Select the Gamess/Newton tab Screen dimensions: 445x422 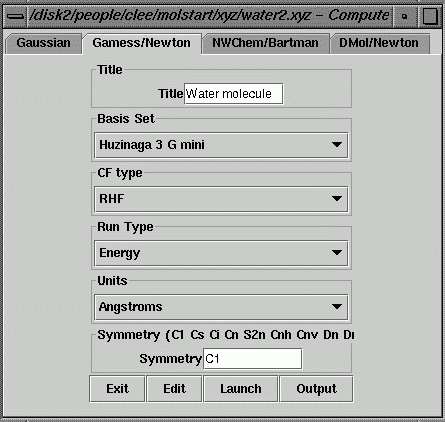[142, 44]
